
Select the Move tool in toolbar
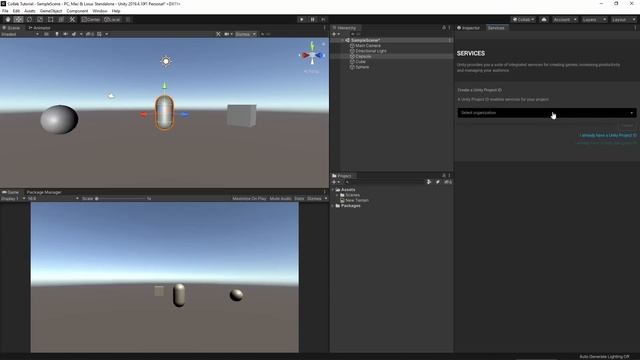point(18,20)
